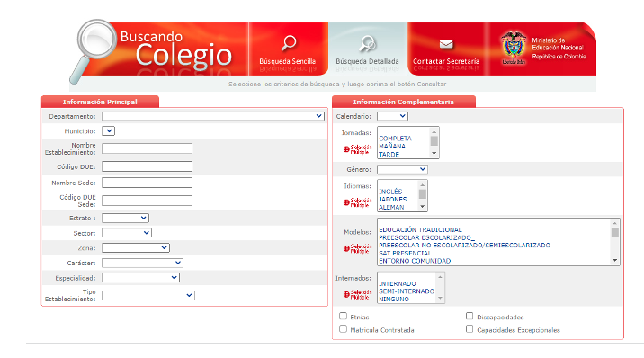Screen dimensions: 644x358
Task: Click Internados list scroll down arrow
Action: pos(440,299)
